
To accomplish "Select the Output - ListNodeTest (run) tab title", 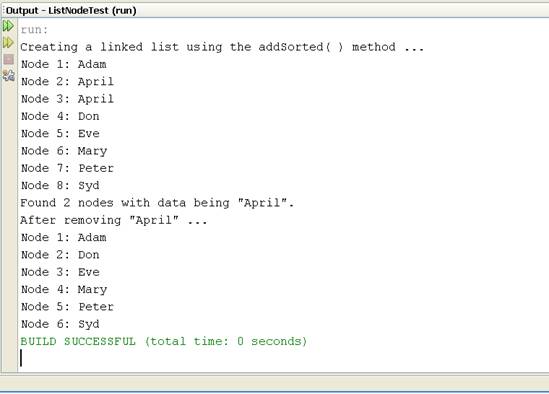I will tap(71, 11).
